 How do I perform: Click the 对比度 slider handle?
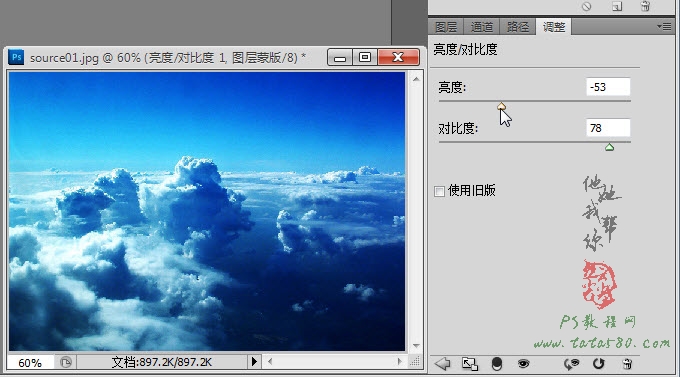(x=609, y=147)
